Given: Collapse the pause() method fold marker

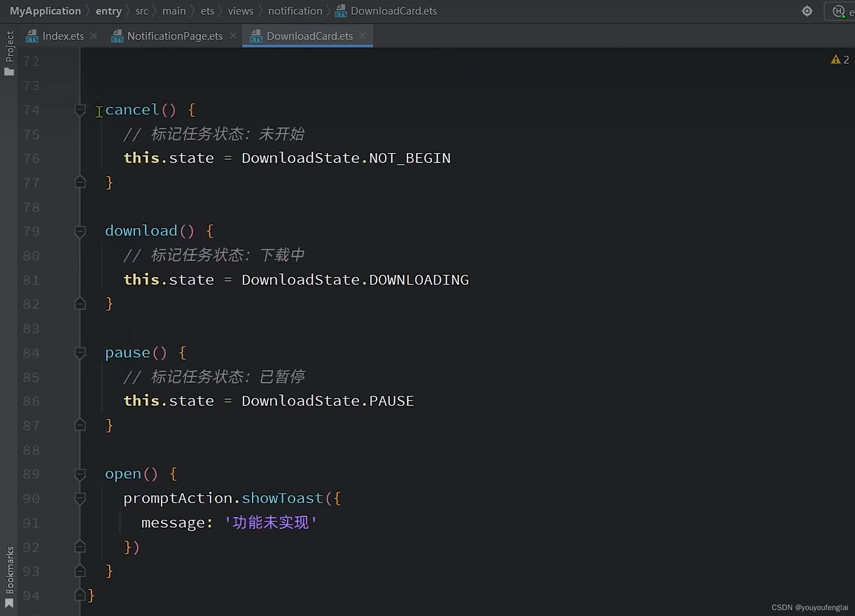Looking at the screenshot, I should coord(80,353).
